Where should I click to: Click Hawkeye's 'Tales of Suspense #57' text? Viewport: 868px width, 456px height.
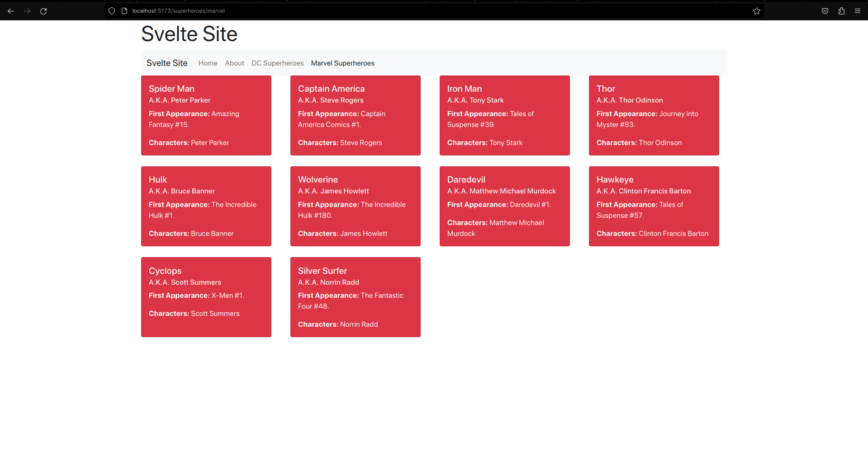pyautogui.click(x=640, y=210)
